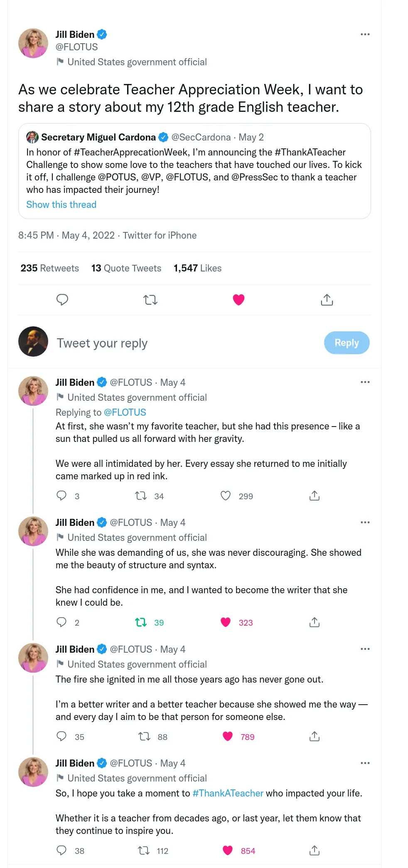The image size is (408, 868).
Task: Open more options on the 'So, I hope' reply
Action: click(365, 763)
